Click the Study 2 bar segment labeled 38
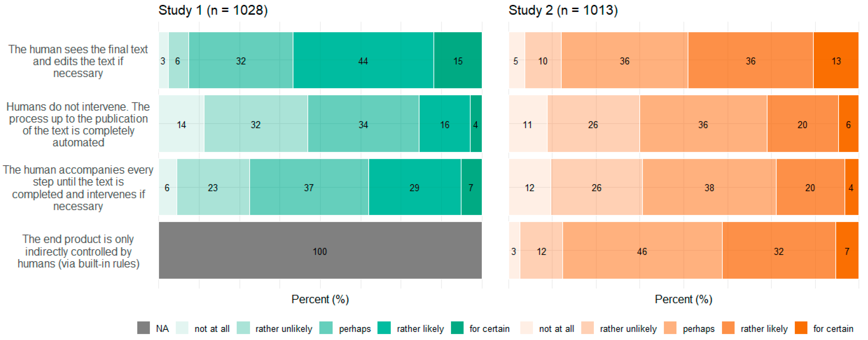The image size is (868, 340). (709, 187)
